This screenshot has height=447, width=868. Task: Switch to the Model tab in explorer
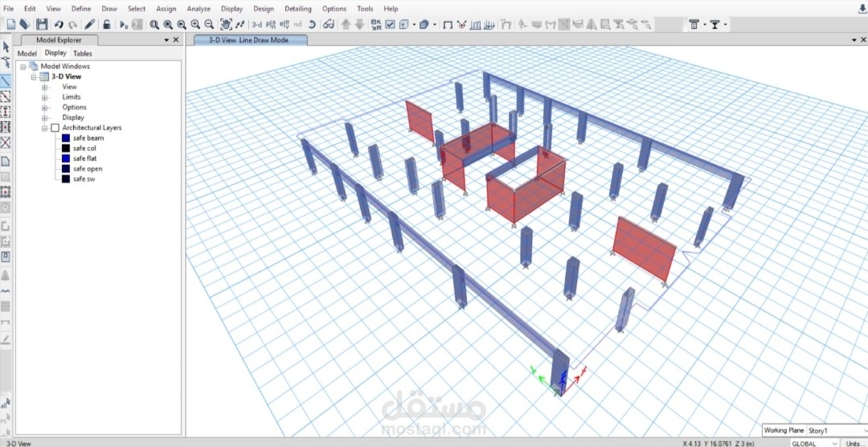click(27, 54)
